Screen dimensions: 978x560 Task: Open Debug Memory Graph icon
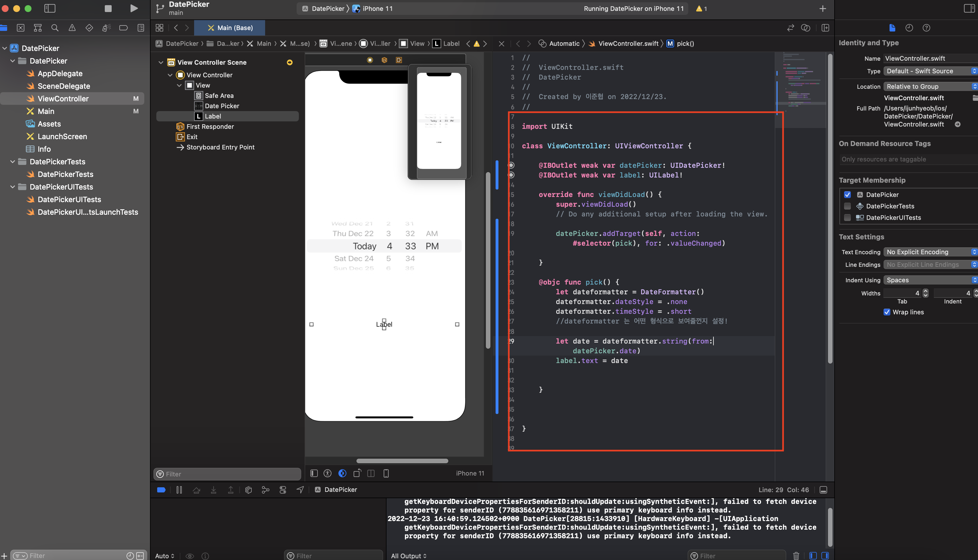click(x=265, y=490)
